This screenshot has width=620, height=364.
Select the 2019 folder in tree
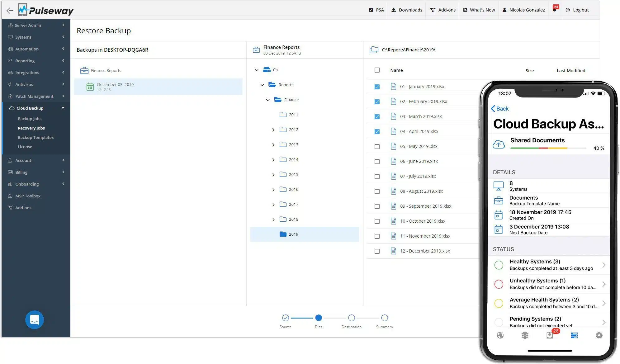(x=305, y=234)
